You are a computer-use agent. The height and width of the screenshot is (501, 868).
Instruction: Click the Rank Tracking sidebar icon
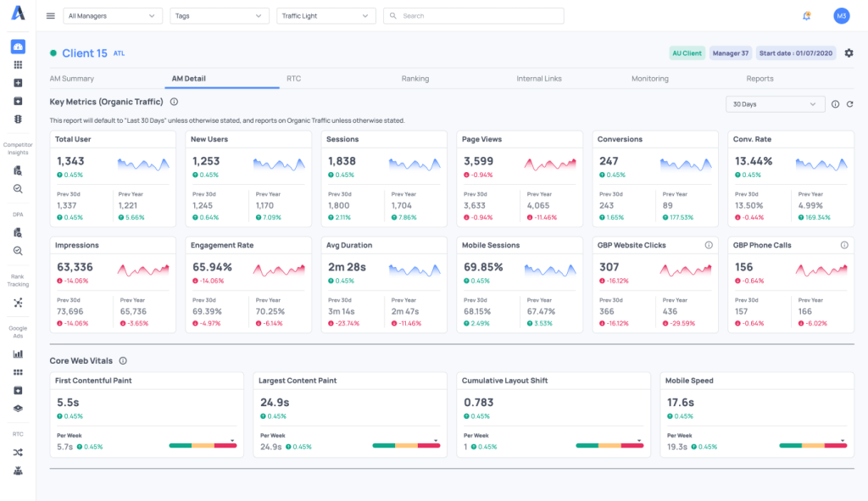pyautogui.click(x=18, y=303)
